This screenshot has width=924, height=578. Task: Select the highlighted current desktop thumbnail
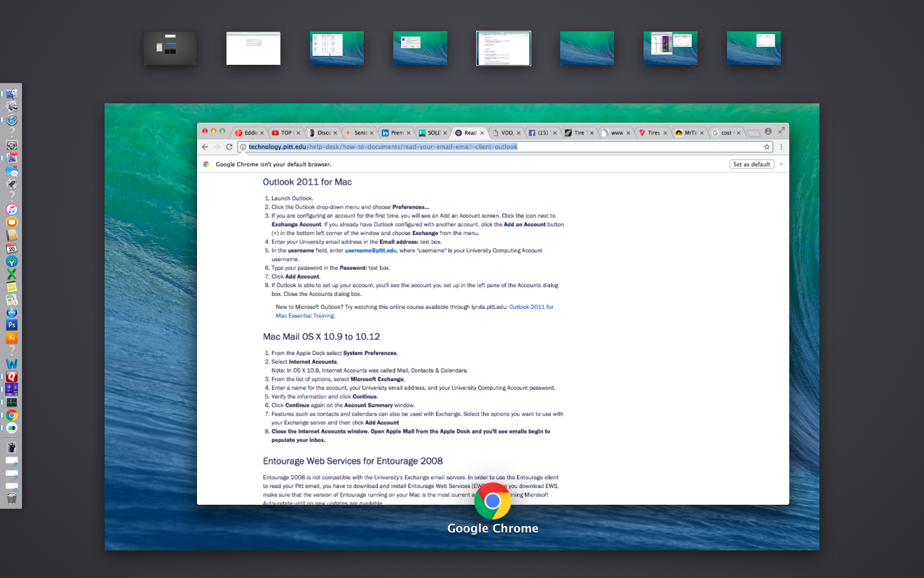(504, 48)
